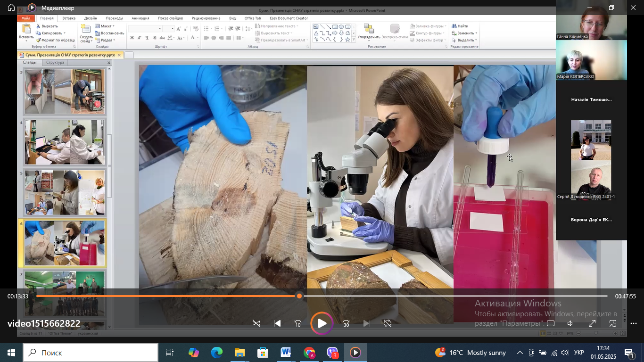Toggle shuffle in the media player
Viewport: 644px width, 362px height.
coord(256,323)
